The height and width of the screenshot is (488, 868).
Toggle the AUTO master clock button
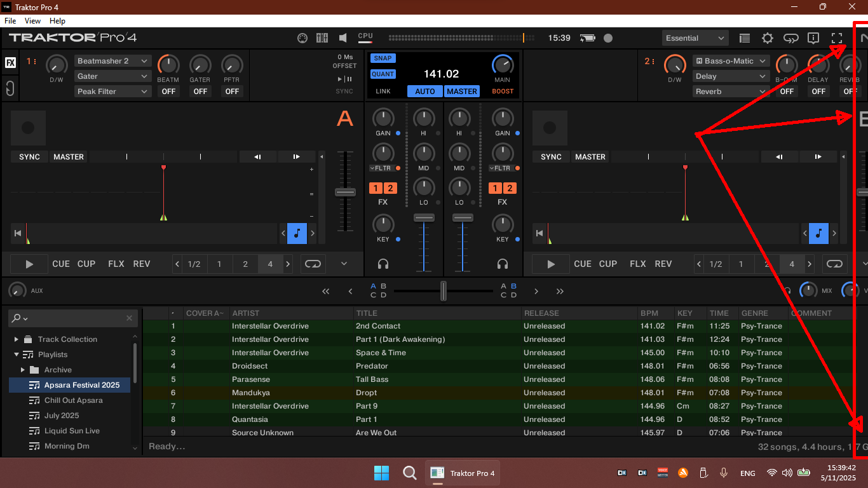[425, 91]
